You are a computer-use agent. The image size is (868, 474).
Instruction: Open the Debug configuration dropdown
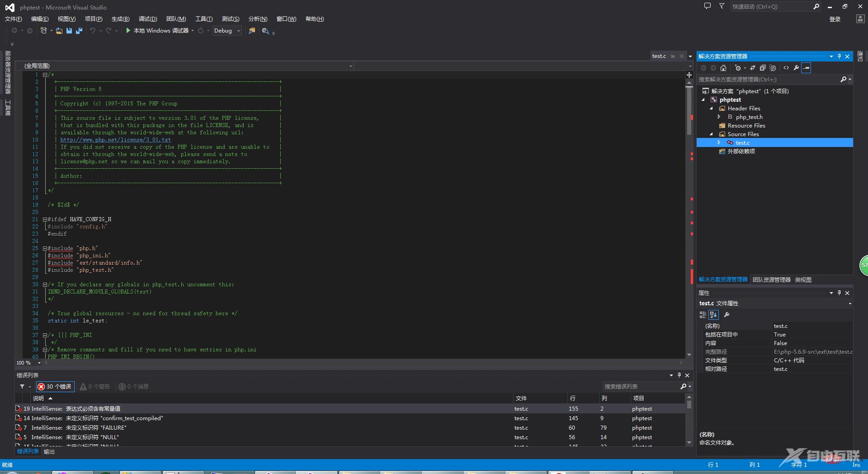(227, 31)
